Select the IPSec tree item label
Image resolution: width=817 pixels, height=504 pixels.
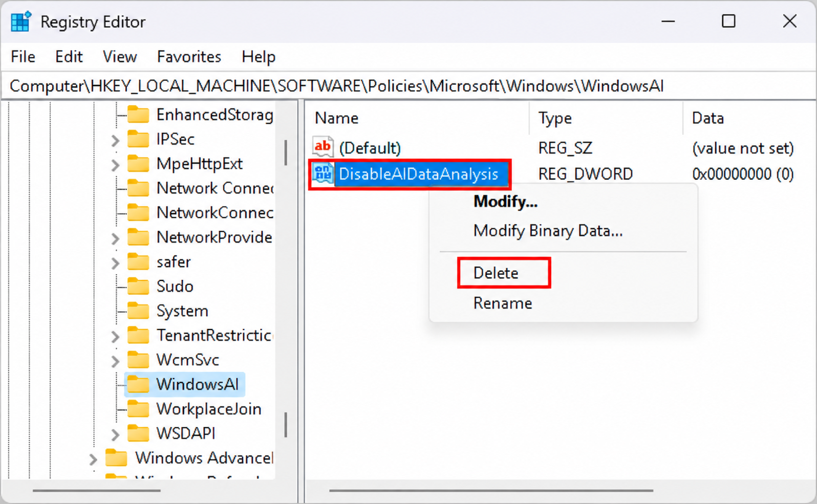pyautogui.click(x=176, y=139)
